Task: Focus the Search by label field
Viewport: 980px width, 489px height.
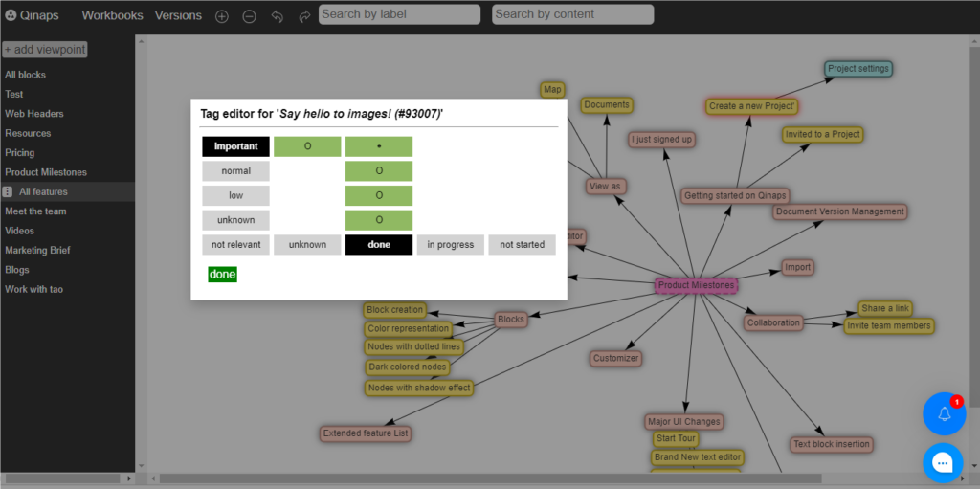Action: [399, 14]
